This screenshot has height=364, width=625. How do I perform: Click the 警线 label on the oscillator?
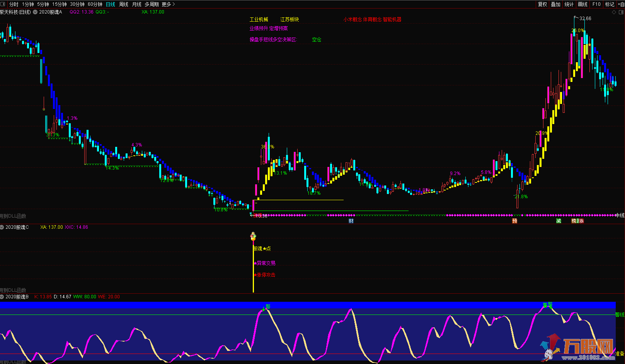point(620,315)
